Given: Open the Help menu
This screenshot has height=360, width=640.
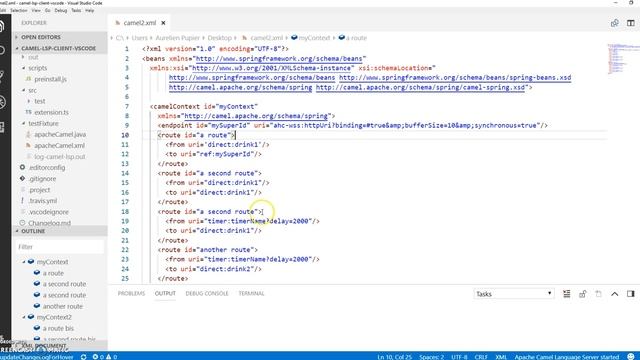Looking at the screenshot, I should [x=90, y=10].
